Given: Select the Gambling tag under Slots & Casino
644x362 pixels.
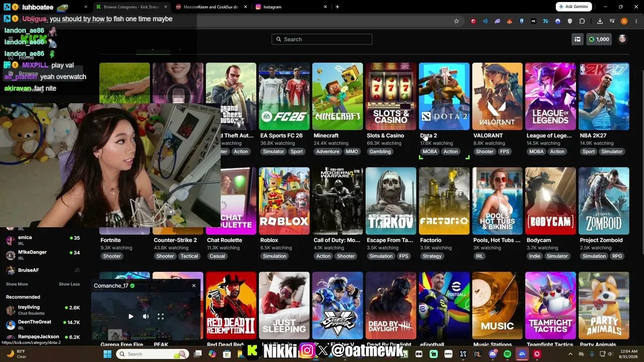Looking at the screenshot, I should (380, 151).
